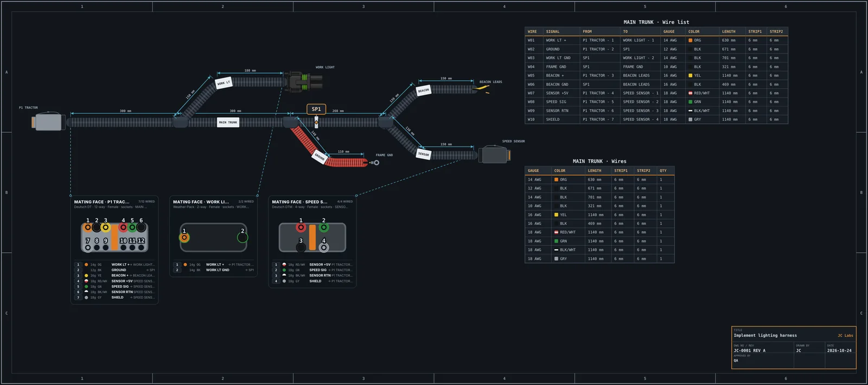Click wire ID W02 in the Wire list

pyautogui.click(x=531, y=49)
